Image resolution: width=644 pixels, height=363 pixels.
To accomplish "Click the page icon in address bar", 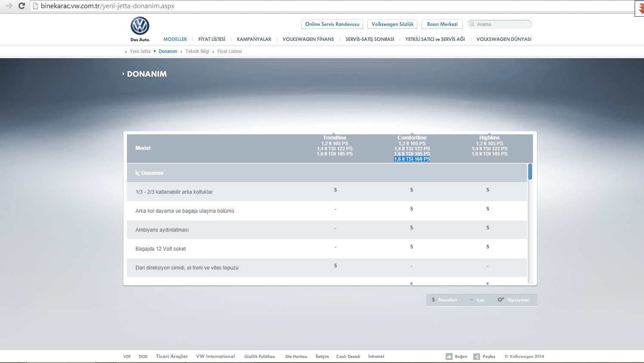I will click(35, 6).
